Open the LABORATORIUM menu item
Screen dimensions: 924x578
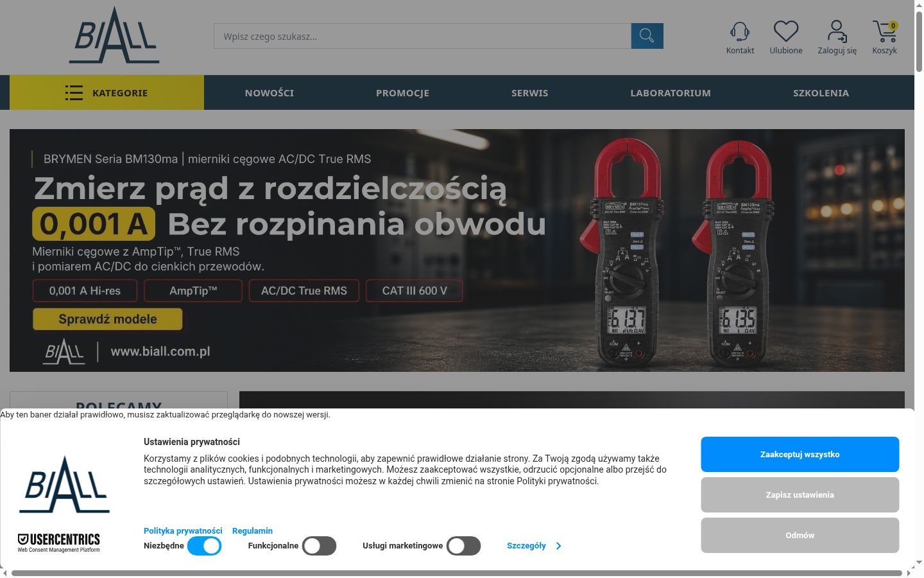coord(671,92)
